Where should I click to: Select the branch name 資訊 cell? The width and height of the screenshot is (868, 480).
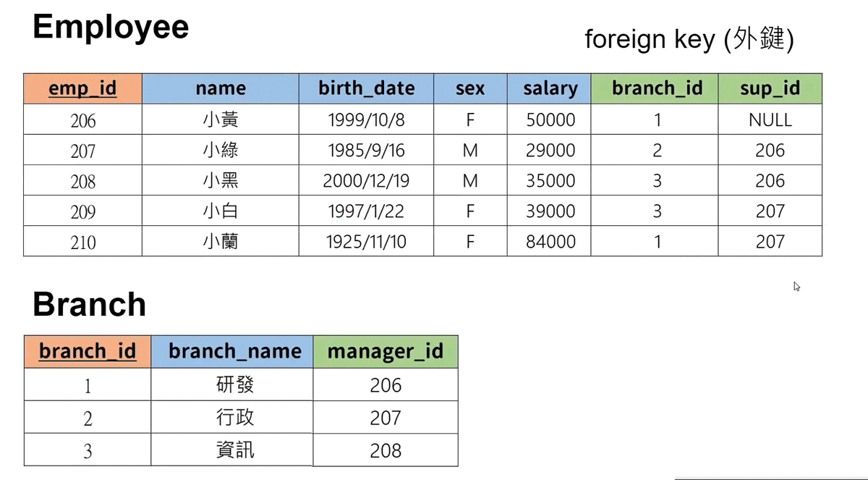234,450
